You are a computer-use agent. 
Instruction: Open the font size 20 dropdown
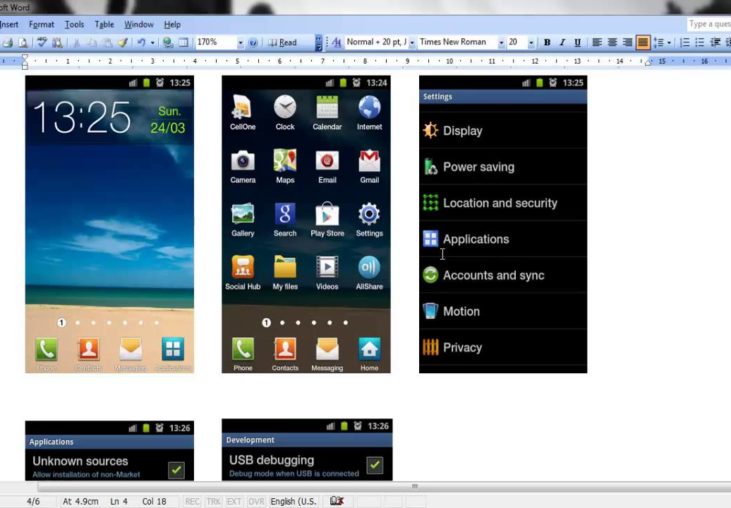pos(530,43)
